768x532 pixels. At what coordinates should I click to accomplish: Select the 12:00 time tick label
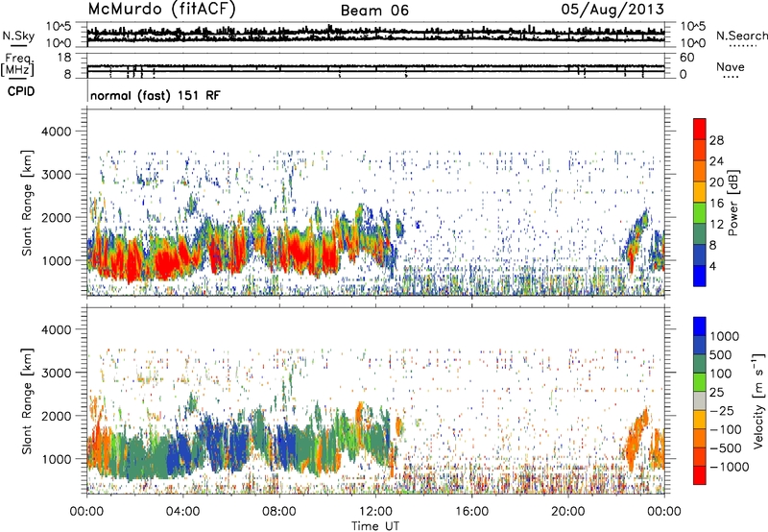tap(375, 512)
